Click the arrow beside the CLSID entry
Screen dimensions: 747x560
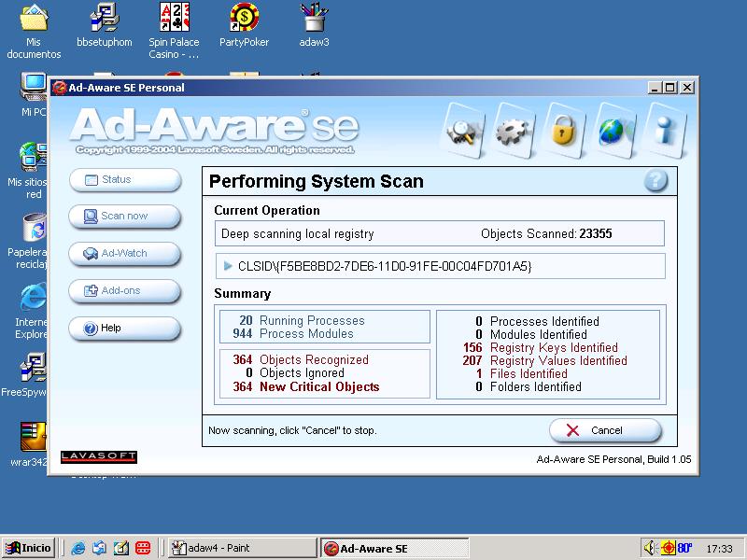(228, 266)
